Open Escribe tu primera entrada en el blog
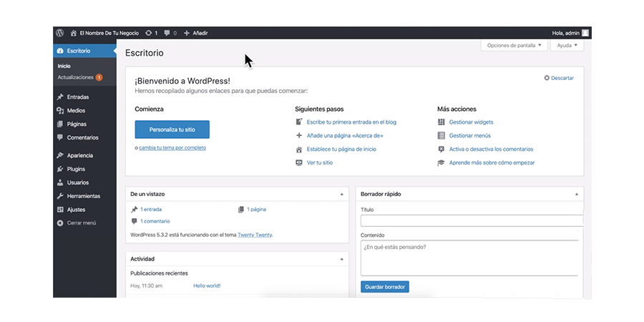The height and width of the screenshot is (322, 644). [351, 122]
